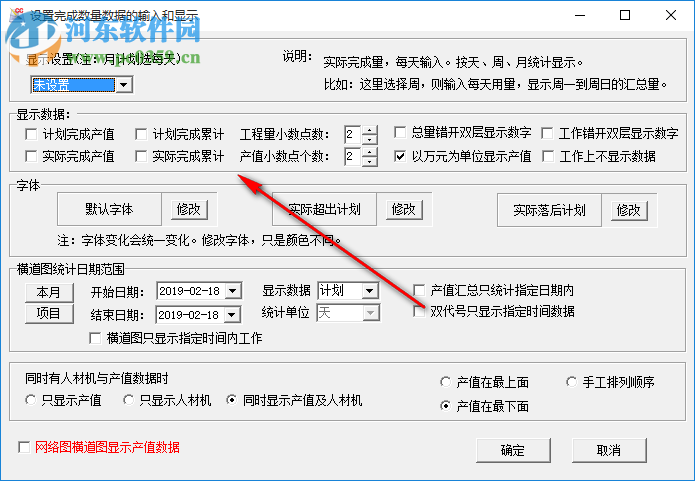The width and height of the screenshot is (695, 481).
Task: Select 只显示人材机 radio option
Action: click(x=129, y=400)
